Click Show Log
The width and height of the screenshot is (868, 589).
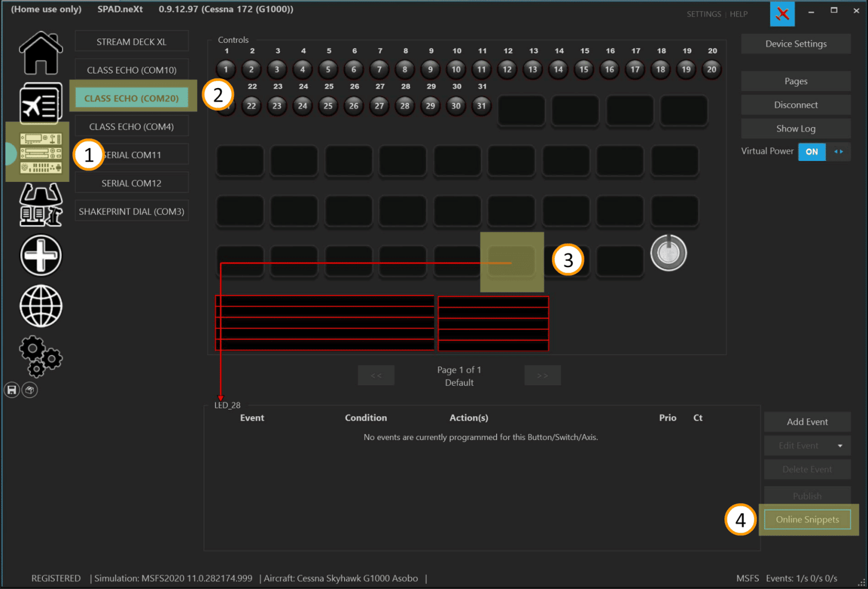(x=795, y=128)
